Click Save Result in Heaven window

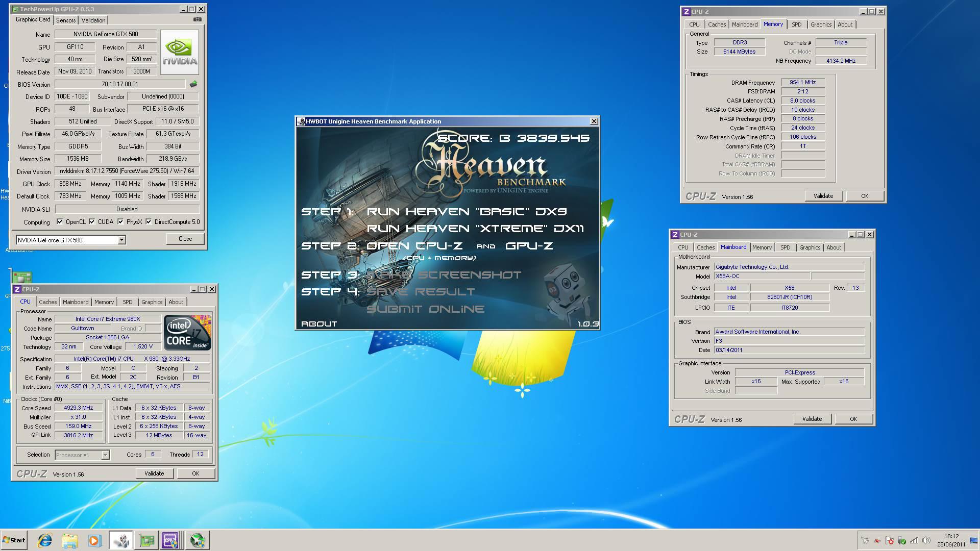pyautogui.click(x=421, y=292)
